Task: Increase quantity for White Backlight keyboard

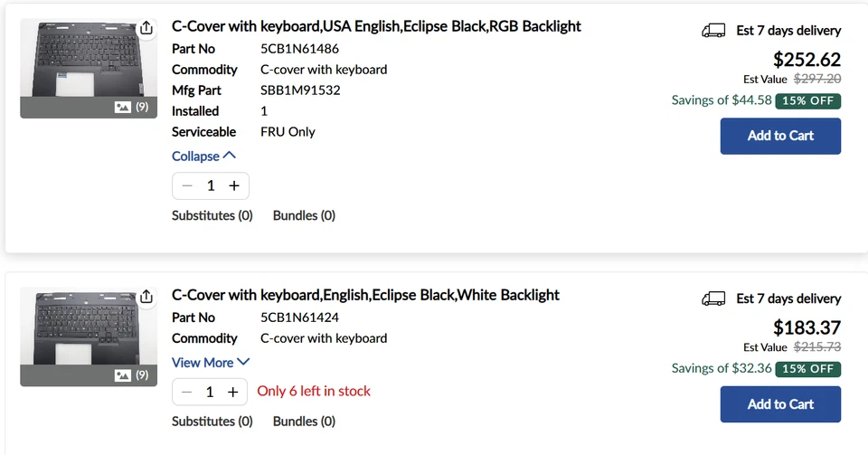Action: click(233, 392)
